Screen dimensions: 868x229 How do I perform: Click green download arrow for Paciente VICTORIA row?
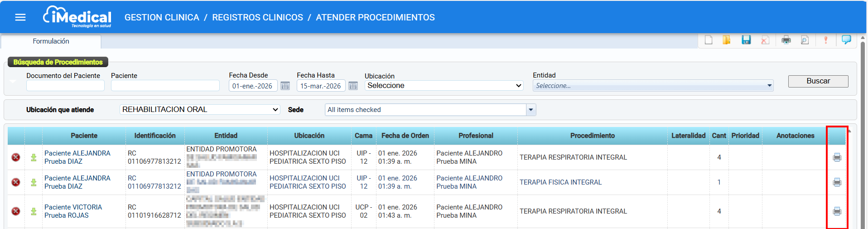(34, 211)
